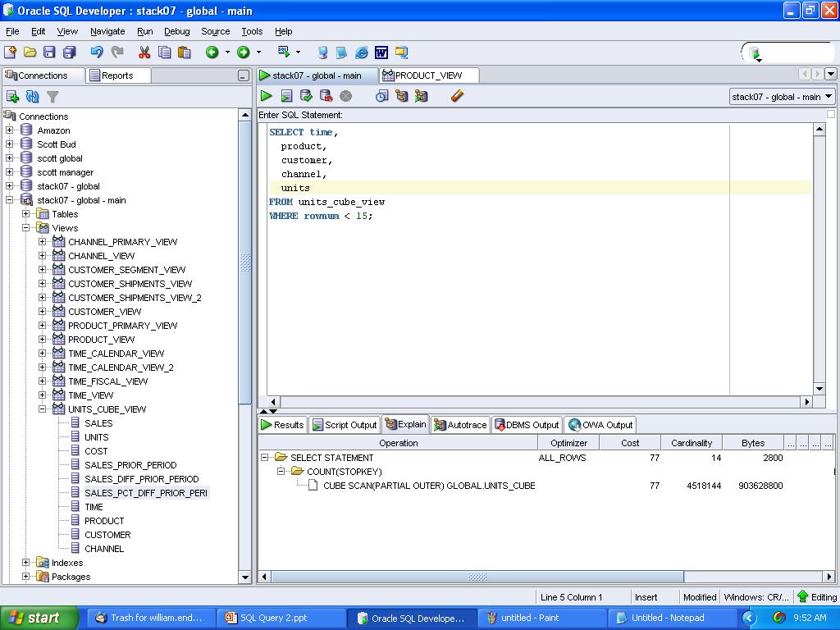
Task: Click the Connections tree vertical scrollbar thumb
Action: [244, 262]
